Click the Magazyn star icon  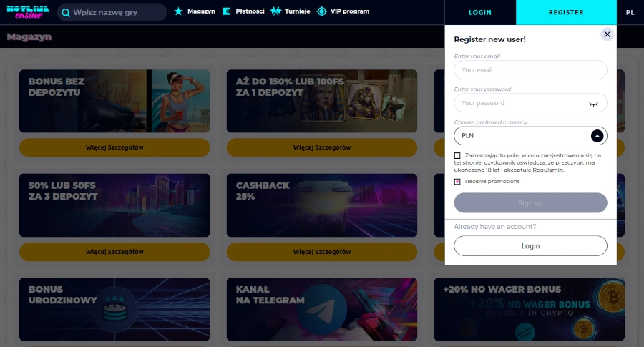pyautogui.click(x=178, y=11)
